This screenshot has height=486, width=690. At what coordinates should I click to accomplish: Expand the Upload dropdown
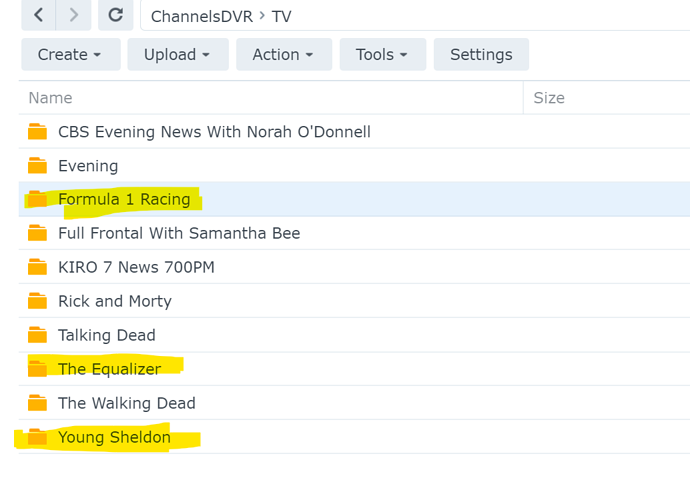177,55
